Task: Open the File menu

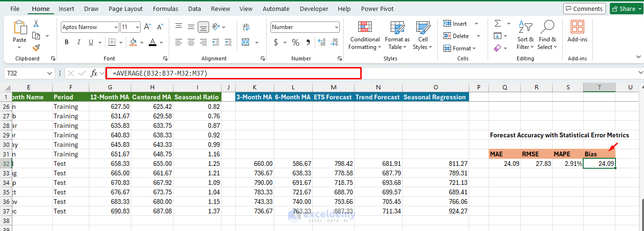Action: [15, 9]
